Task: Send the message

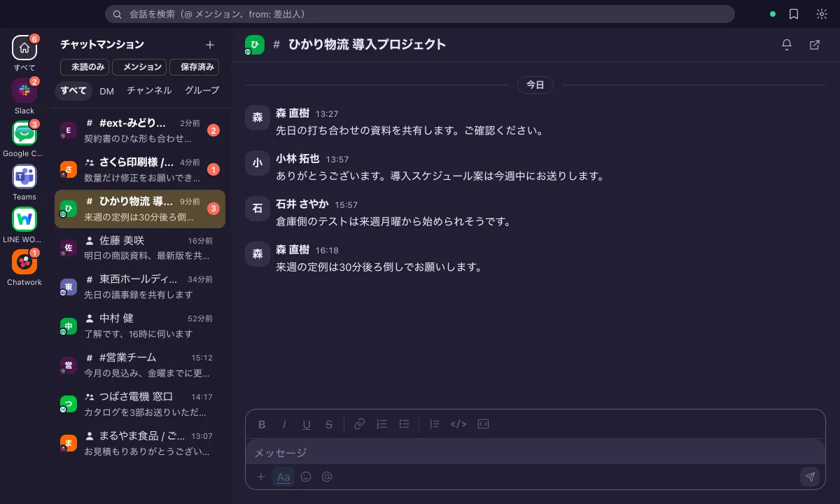Action: (810, 477)
